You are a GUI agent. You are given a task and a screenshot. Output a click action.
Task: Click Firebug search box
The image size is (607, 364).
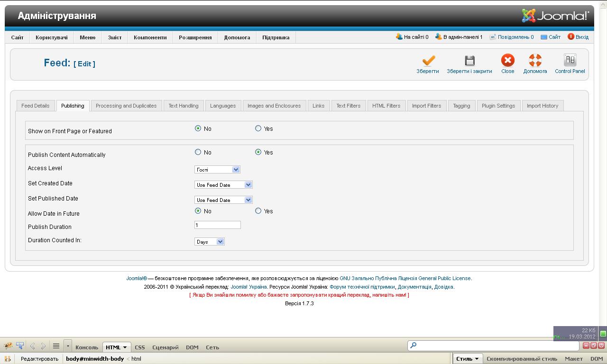tap(493, 346)
